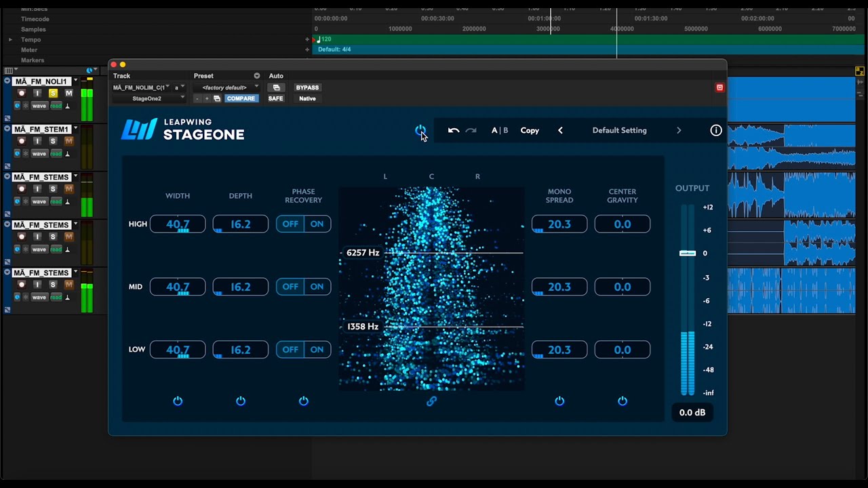This screenshot has height=488, width=868.
Task: Select the previous preset with minus button
Action: pos(197,98)
